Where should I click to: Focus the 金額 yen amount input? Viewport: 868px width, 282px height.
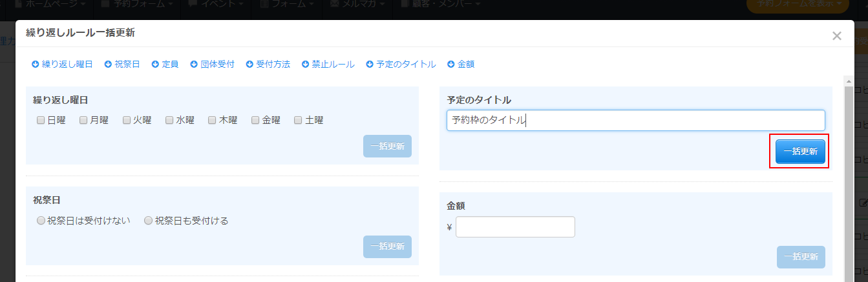pos(515,227)
